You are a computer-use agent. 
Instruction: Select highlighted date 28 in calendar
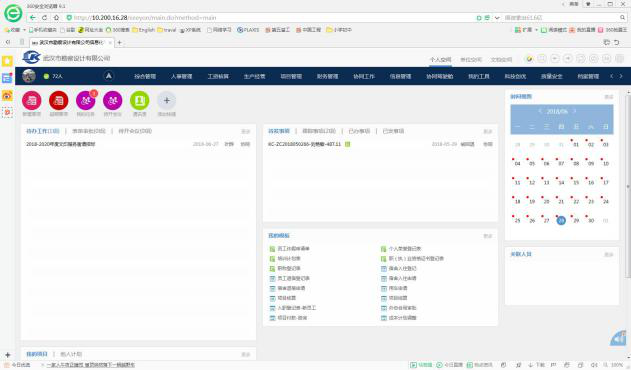(561, 220)
